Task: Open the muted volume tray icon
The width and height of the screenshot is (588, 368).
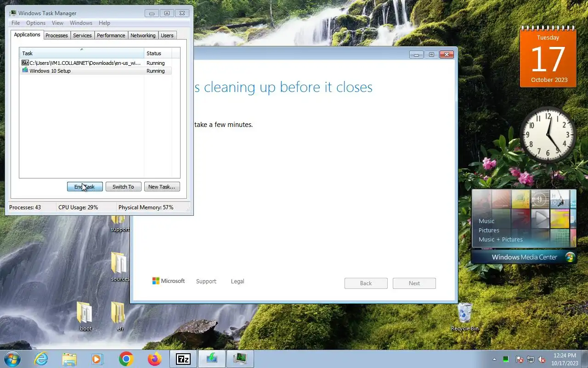Action: (x=542, y=359)
